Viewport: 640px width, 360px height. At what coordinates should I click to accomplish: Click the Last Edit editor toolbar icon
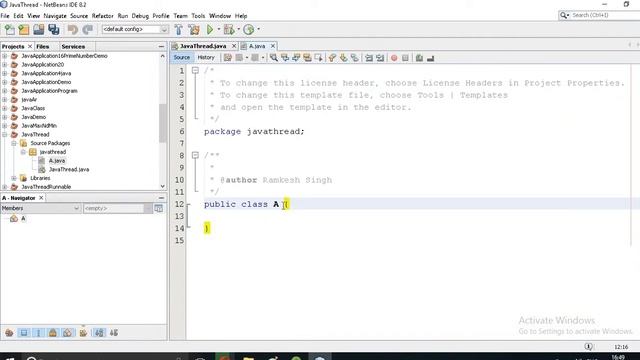click(228, 58)
